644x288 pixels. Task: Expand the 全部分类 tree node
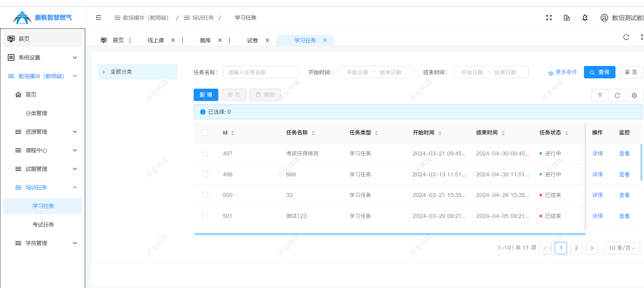click(x=104, y=72)
